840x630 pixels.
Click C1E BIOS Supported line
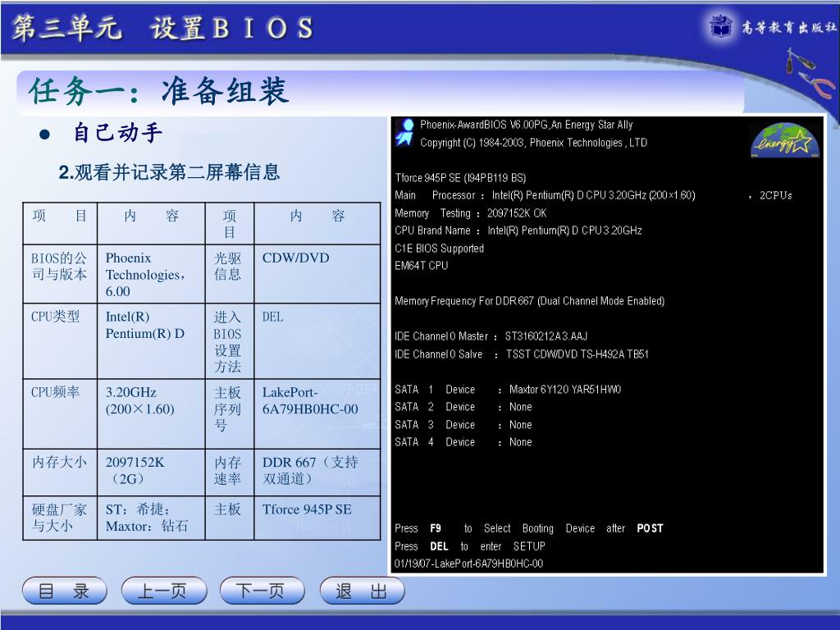440,248
